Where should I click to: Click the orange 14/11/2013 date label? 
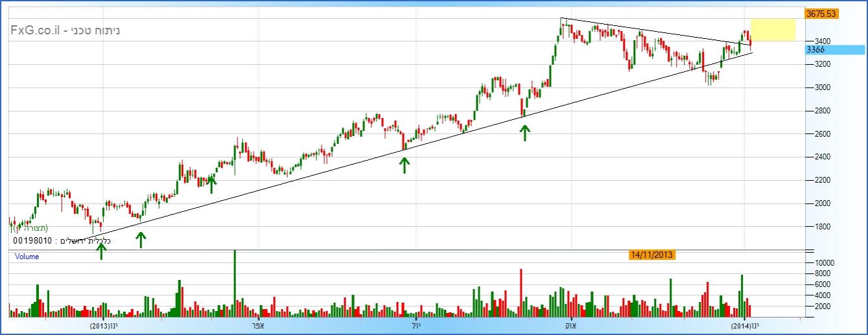coord(652,255)
